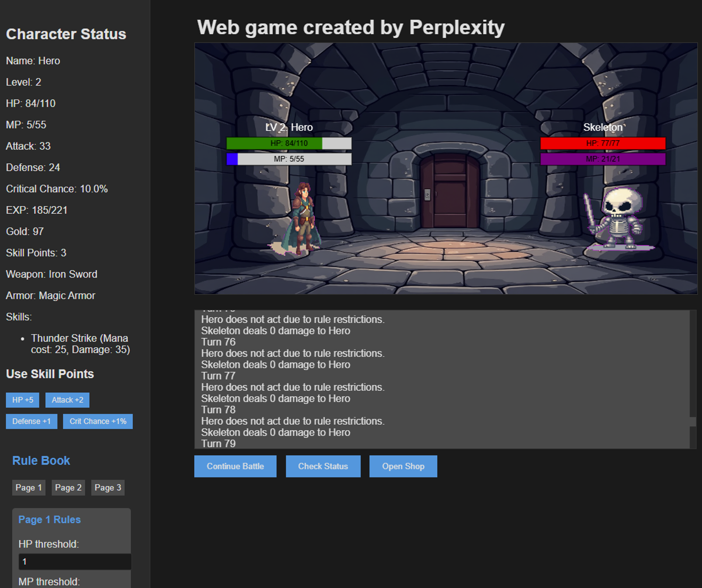Spend a skill point on HP +5
The width and height of the screenshot is (702, 588).
click(x=22, y=400)
